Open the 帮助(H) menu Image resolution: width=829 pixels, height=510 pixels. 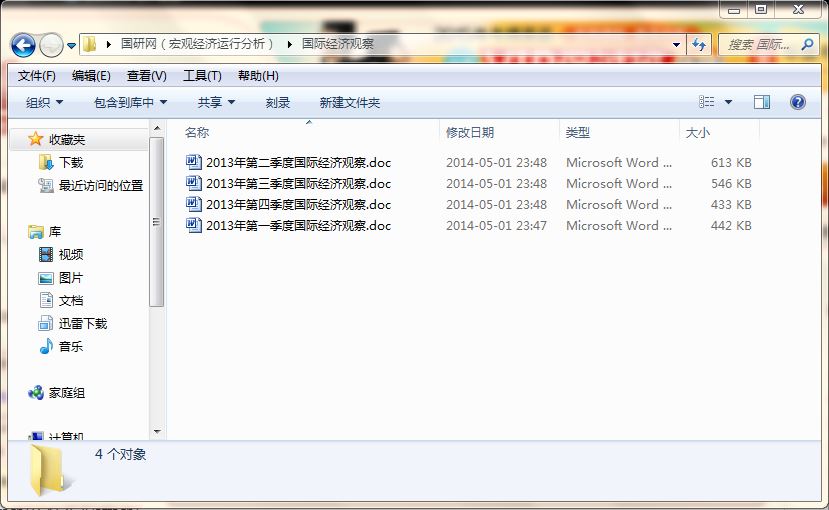258,76
